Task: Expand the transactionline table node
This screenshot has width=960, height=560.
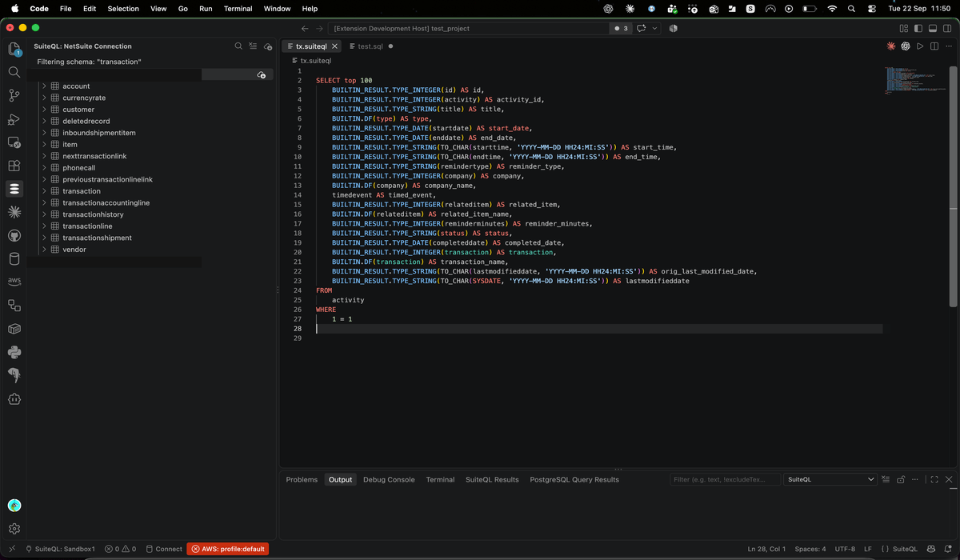Action: pyautogui.click(x=44, y=226)
